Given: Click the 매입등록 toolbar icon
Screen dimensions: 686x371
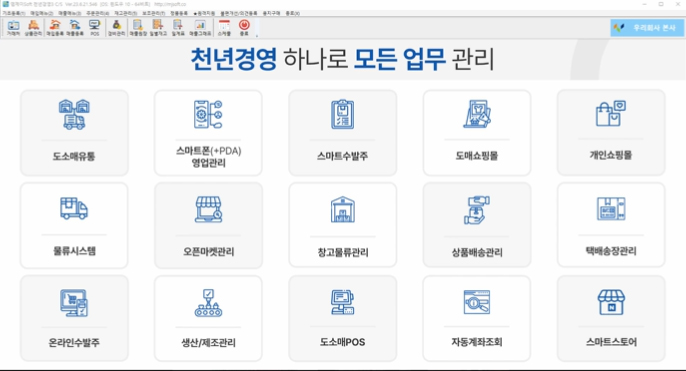Looking at the screenshot, I should (55, 28).
